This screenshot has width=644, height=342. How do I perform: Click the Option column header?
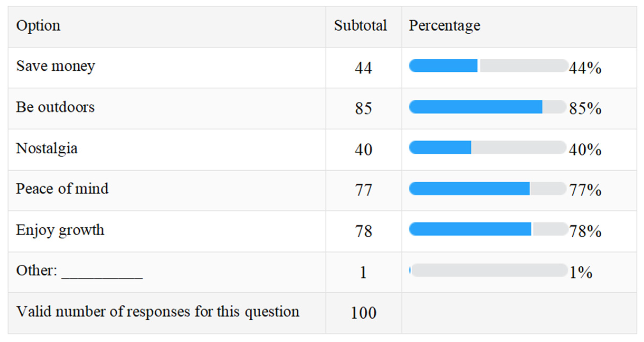(38, 26)
